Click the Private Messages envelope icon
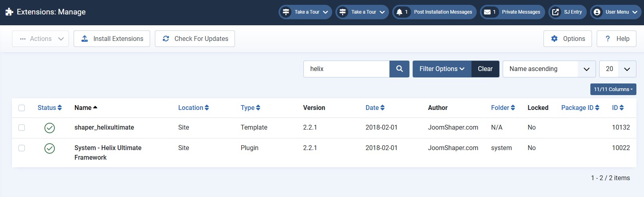The image size is (644, 197). coord(487,12)
